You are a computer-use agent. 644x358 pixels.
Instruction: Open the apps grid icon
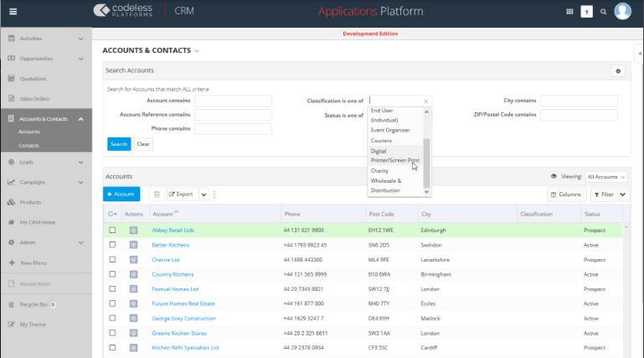click(x=569, y=12)
